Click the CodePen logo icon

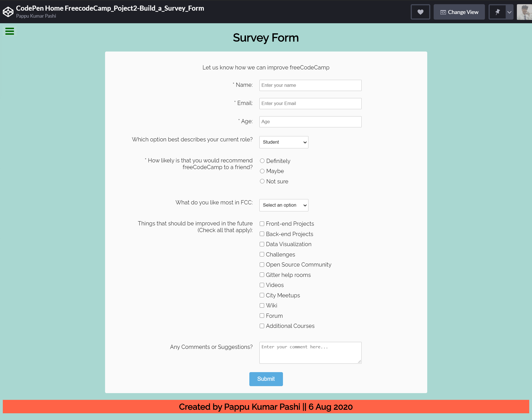[x=8, y=12]
